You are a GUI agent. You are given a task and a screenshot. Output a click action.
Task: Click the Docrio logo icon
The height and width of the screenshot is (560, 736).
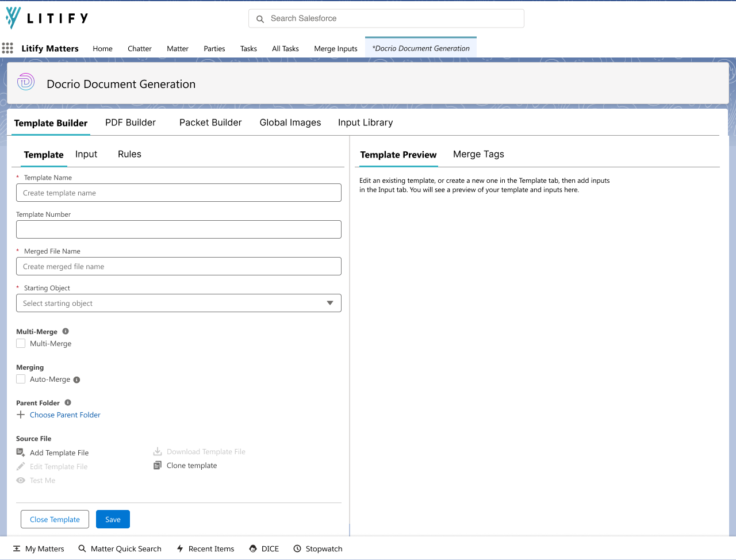pos(26,82)
